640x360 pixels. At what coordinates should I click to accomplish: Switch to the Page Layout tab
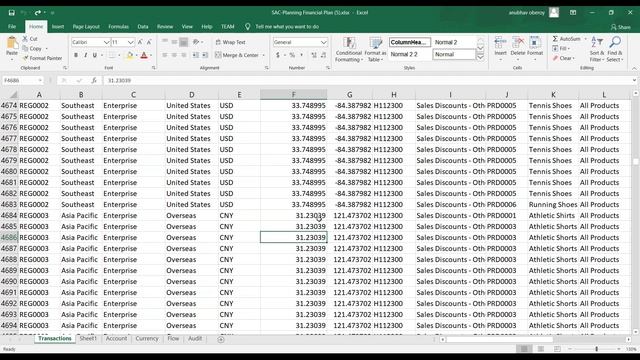tap(86, 27)
